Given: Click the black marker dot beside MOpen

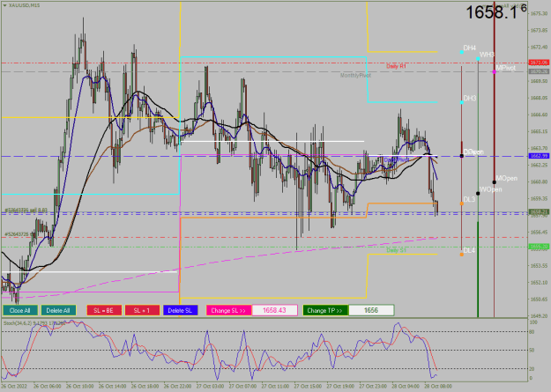Looking at the screenshot, I should click(495, 182).
